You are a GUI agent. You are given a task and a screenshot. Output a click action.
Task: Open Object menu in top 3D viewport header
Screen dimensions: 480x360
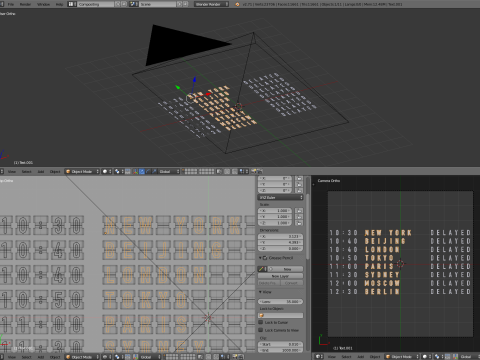55,171
